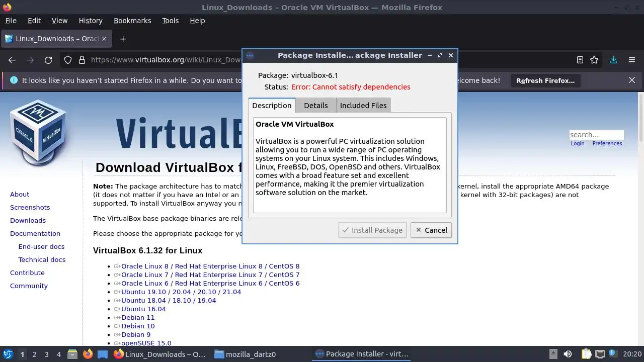This screenshot has width=644, height=362.
Task: Click the Firefox URL address bar
Action: pyautogui.click(x=166, y=60)
